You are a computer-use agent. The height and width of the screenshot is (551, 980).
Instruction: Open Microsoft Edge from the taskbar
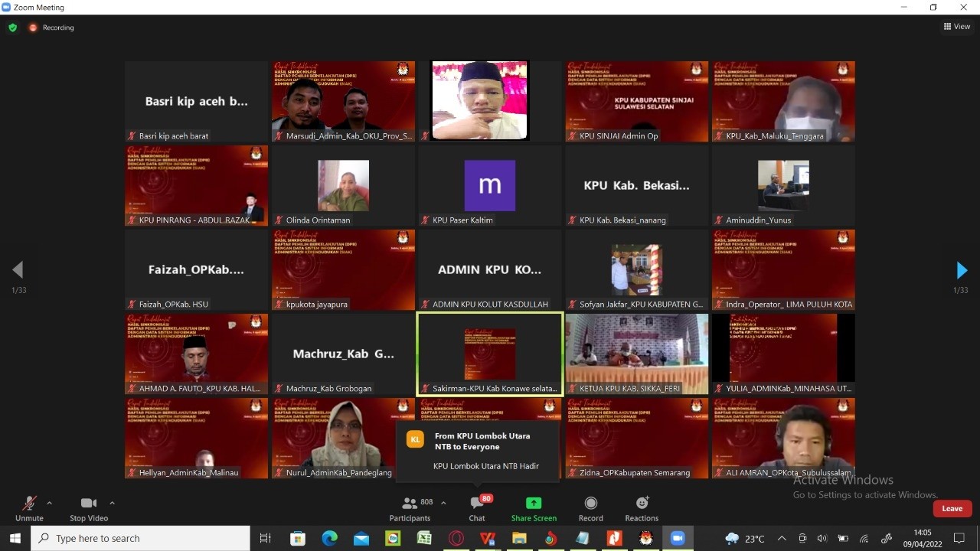[x=329, y=538]
